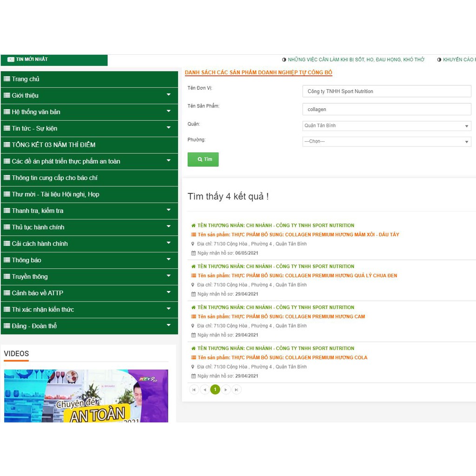Click the home icon of first merchant result
Screen dimensions: 476x476
(x=193, y=225)
